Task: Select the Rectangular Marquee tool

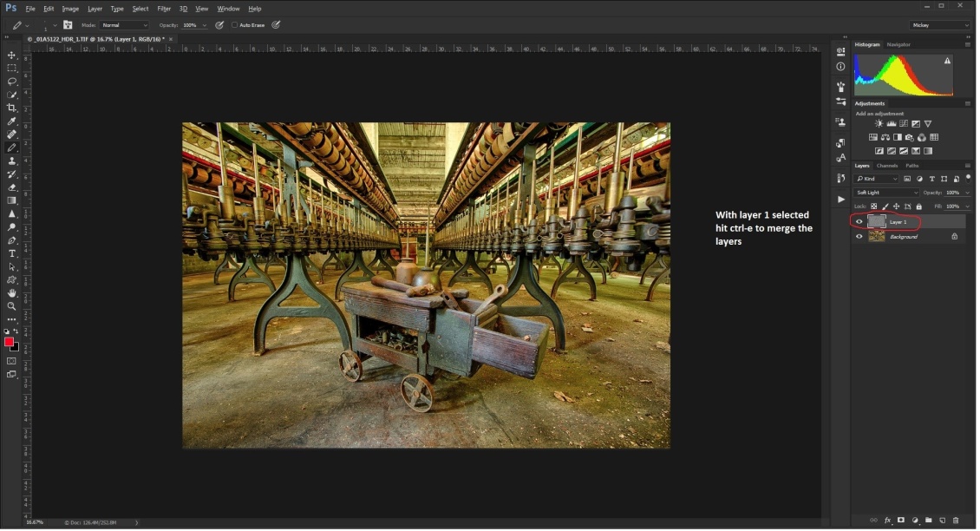Action: point(11,69)
